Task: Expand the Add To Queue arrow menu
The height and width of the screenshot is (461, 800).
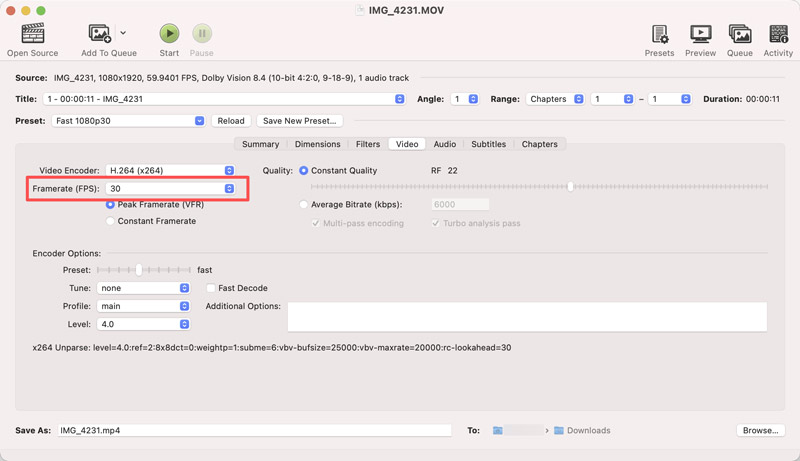Action: click(x=123, y=34)
